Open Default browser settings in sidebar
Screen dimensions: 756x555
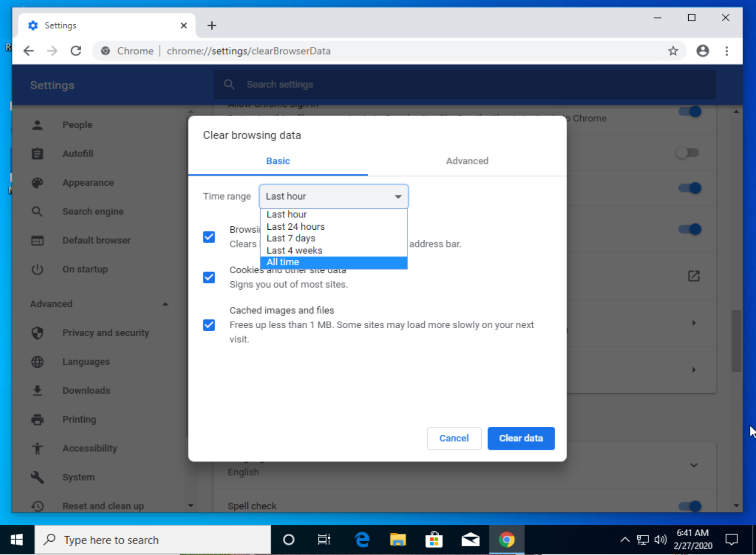tap(97, 241)
